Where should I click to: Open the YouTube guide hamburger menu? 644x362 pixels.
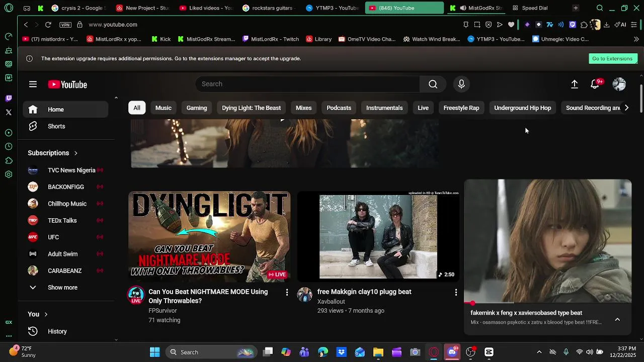pos(33,84)
